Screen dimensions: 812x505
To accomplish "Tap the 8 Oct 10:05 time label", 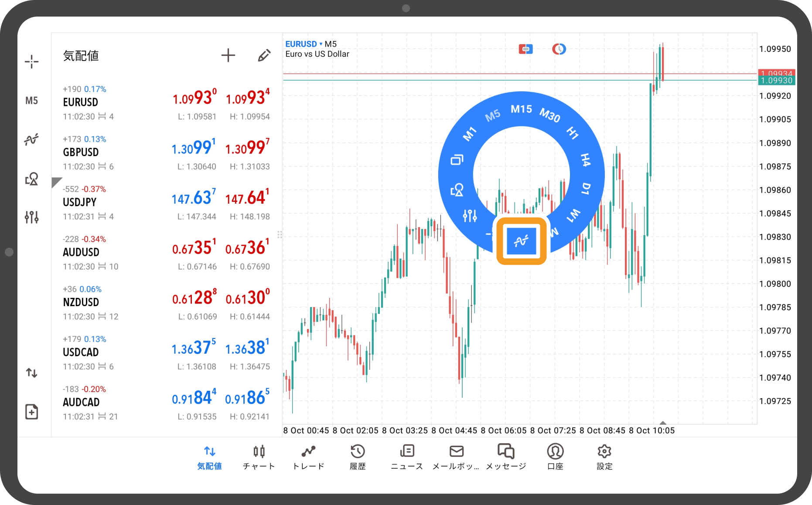I will [x=652, y=430].
